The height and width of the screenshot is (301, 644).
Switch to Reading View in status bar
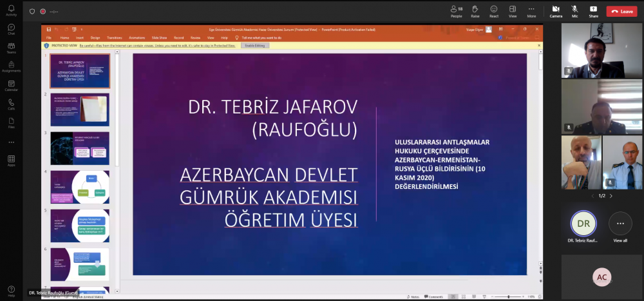(473, 296)
